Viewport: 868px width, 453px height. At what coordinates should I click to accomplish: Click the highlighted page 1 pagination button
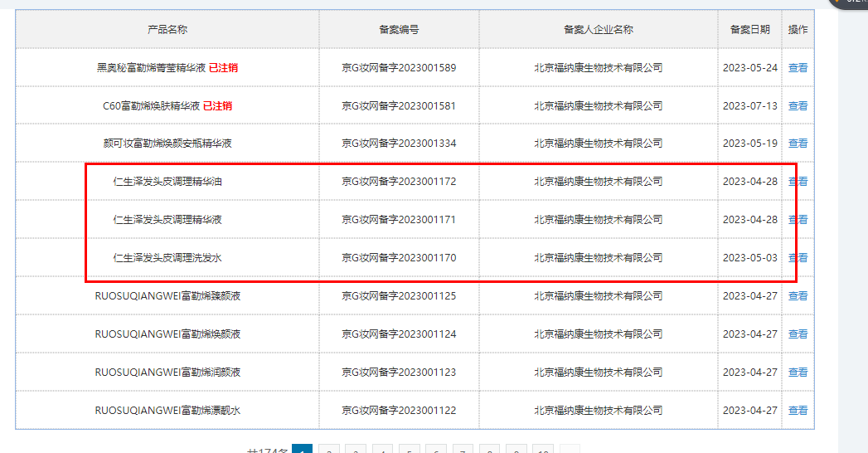pyautogui.click(x=302, y=449)
